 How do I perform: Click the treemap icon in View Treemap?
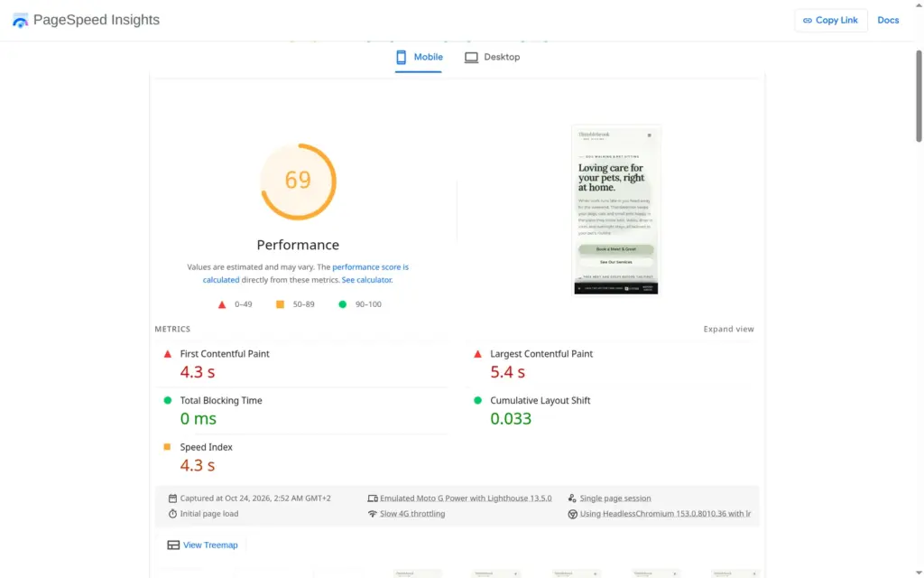[173, 545]
